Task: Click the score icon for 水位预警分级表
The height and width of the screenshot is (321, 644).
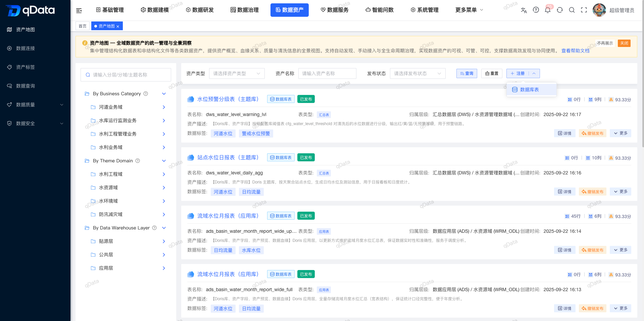Action: (611, 100)
